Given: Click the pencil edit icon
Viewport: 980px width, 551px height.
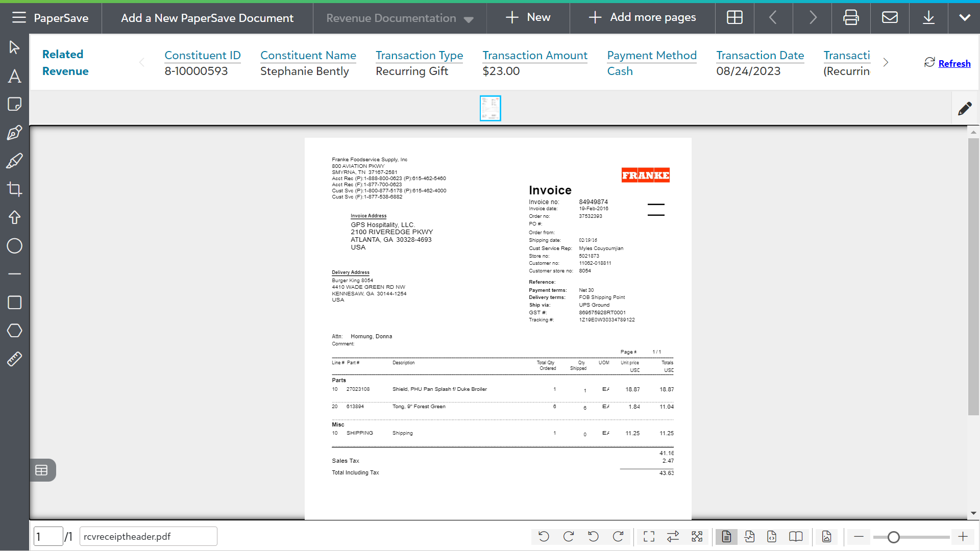Looking at the screenshot, I should point(965,108).
